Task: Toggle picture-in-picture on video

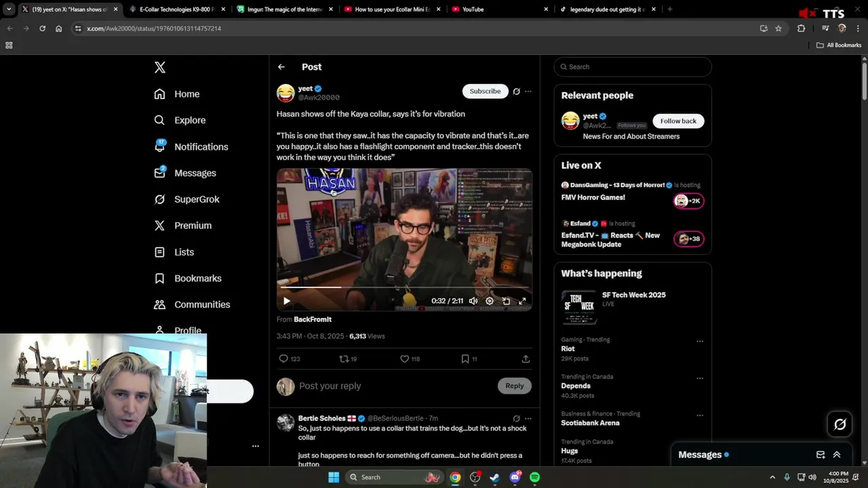Action: click(506, 301)
